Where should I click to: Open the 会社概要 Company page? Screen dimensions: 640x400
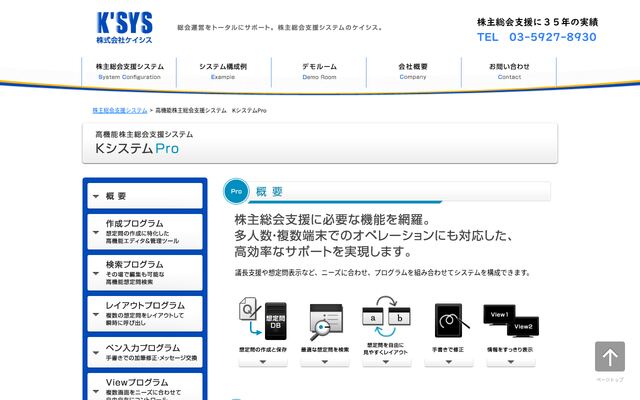point(413,71)
